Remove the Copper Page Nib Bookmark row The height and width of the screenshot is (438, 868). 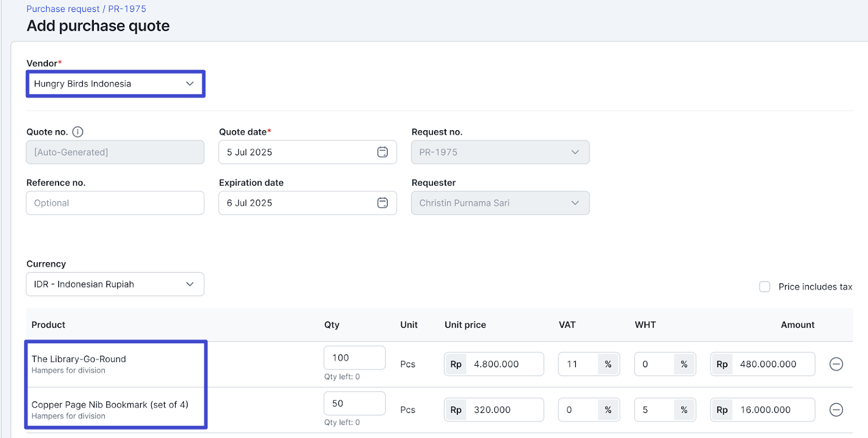tap(836, 410)
